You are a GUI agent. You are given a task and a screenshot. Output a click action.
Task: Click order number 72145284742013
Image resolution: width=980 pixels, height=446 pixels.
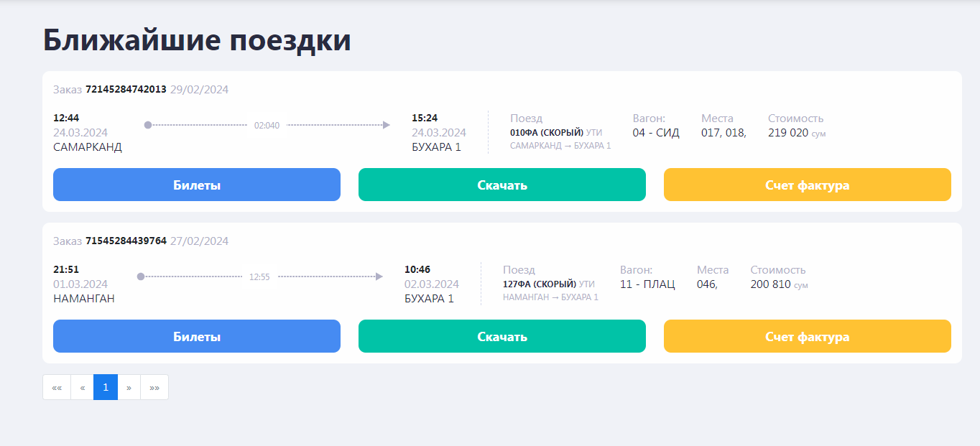(126, 90)
